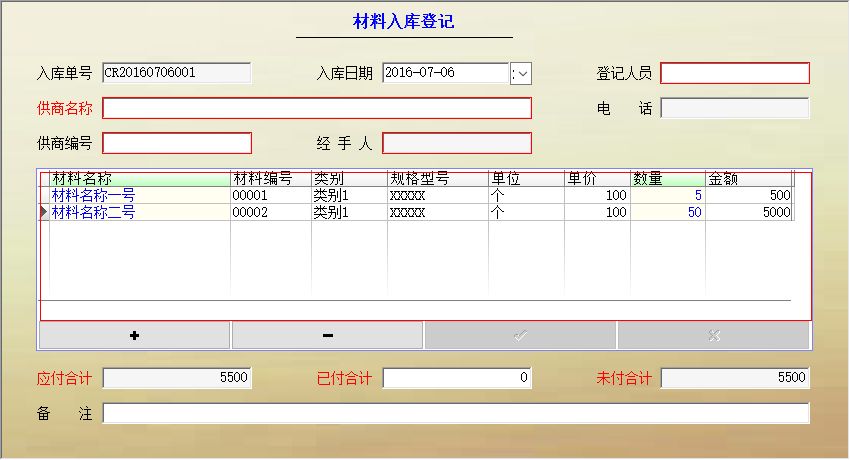
Task: Select the cell 材料名称二号
Action: click(x=140, y=212)
